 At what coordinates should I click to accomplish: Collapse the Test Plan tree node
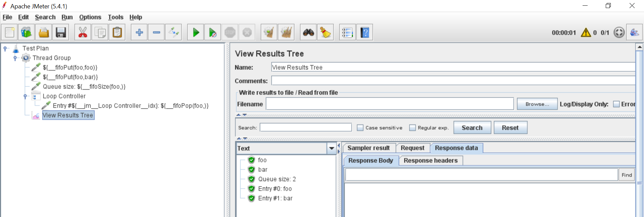point(5,49)
